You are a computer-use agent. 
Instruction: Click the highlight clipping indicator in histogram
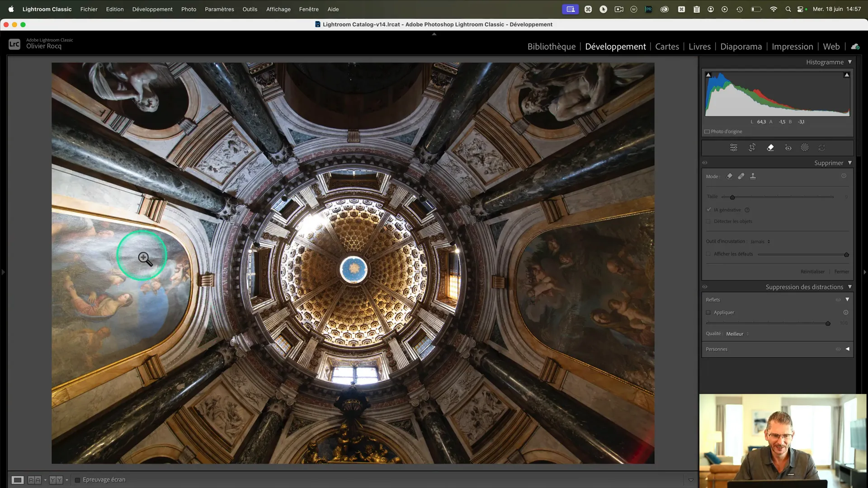[847, 75]
